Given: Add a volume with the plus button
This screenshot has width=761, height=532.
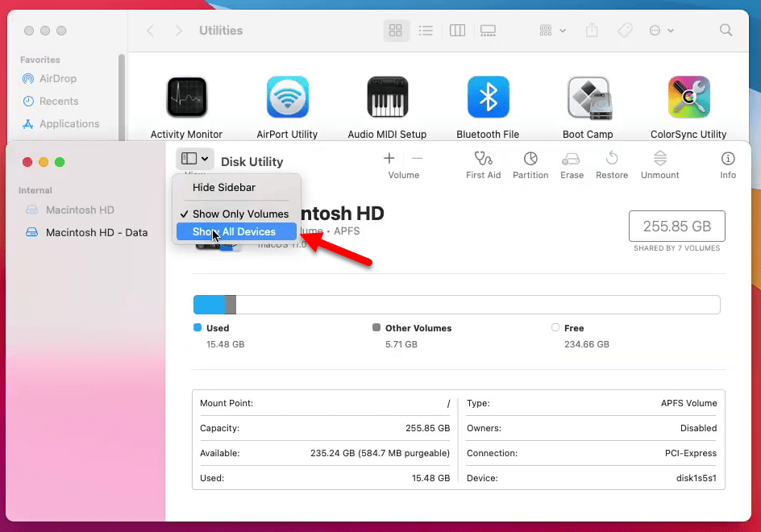Looking at the screenshot, I should 389,158.
